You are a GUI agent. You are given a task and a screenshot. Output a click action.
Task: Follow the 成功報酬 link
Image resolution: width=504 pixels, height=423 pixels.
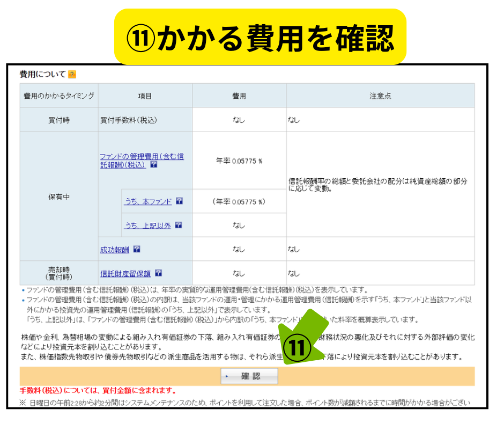point(114,250)
